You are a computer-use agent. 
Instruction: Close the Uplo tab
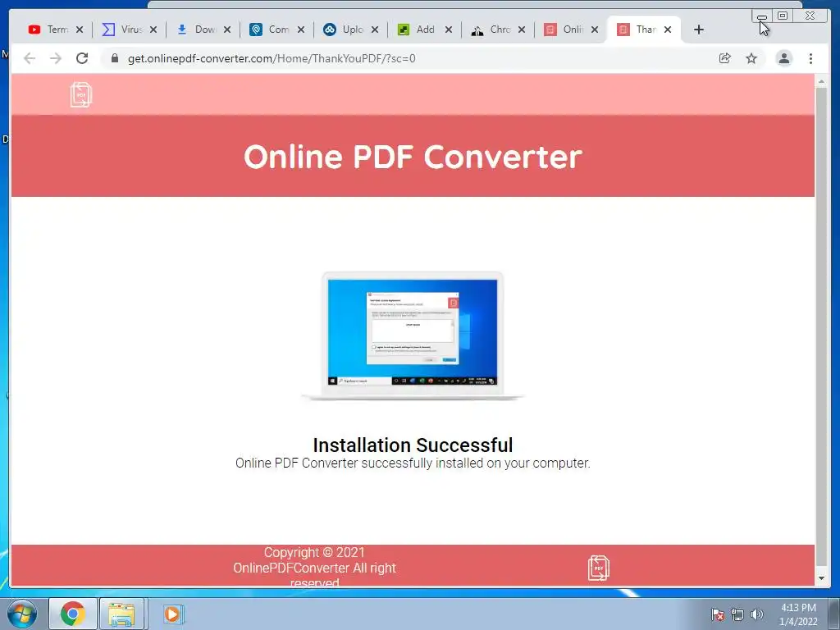(x=375, y=30)
